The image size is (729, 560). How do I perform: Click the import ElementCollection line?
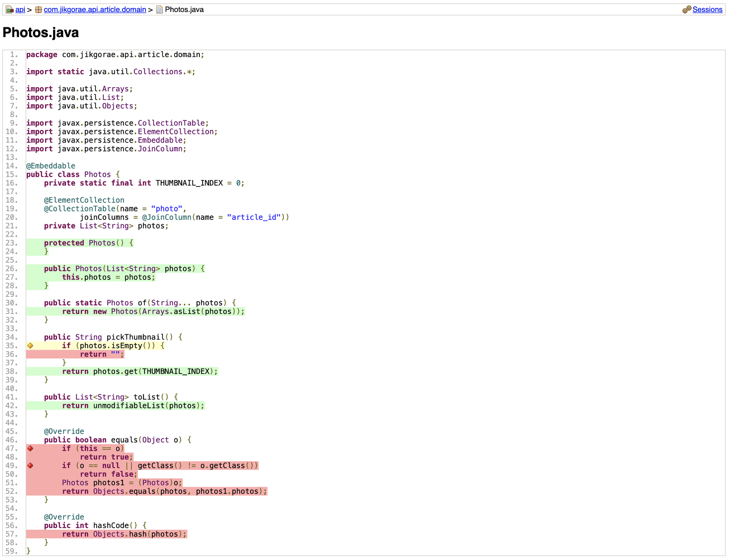pos(122,132)
